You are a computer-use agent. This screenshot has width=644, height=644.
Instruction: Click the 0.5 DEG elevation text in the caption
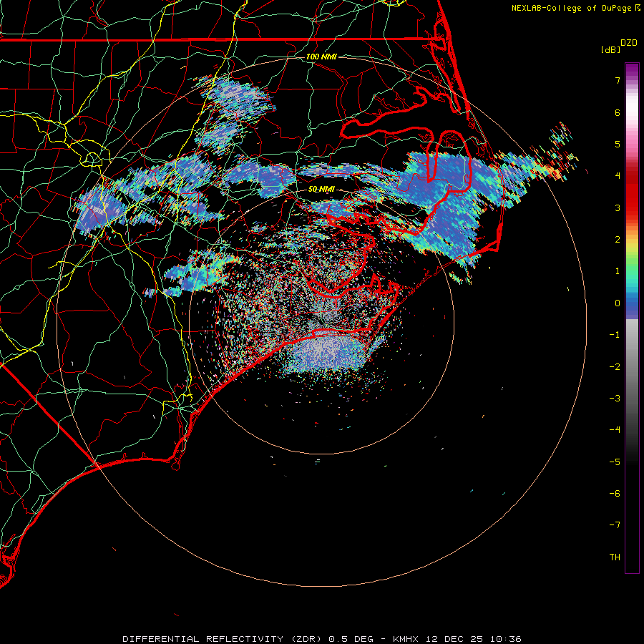351,639
